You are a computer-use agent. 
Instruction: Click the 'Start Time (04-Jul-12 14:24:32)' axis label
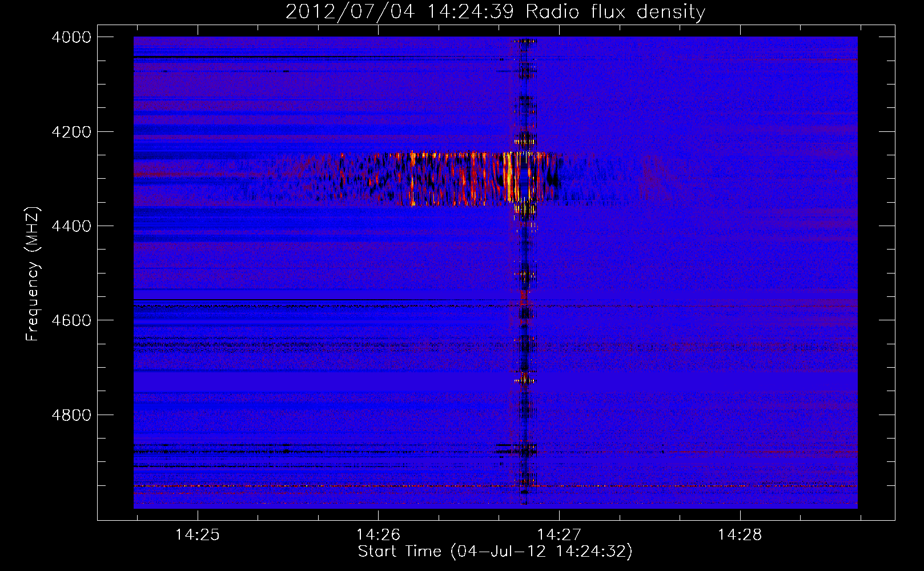tap(495, 552)
